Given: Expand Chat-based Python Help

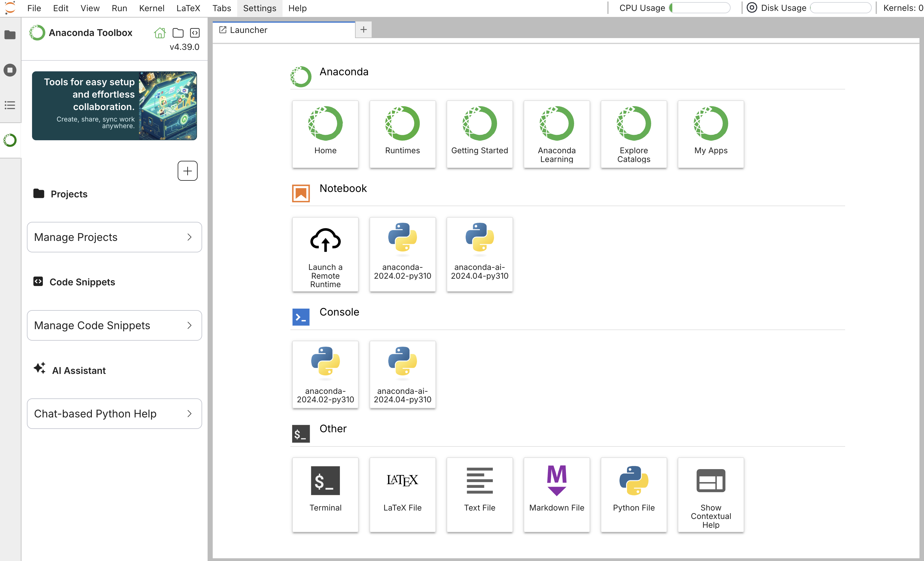Looking at the screenshot, I should point(114,413).
